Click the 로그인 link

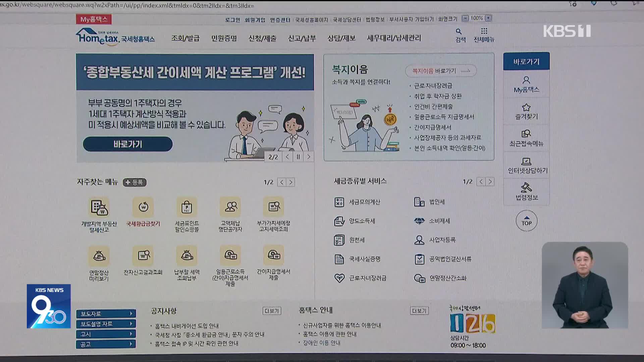tap(232, 20)
